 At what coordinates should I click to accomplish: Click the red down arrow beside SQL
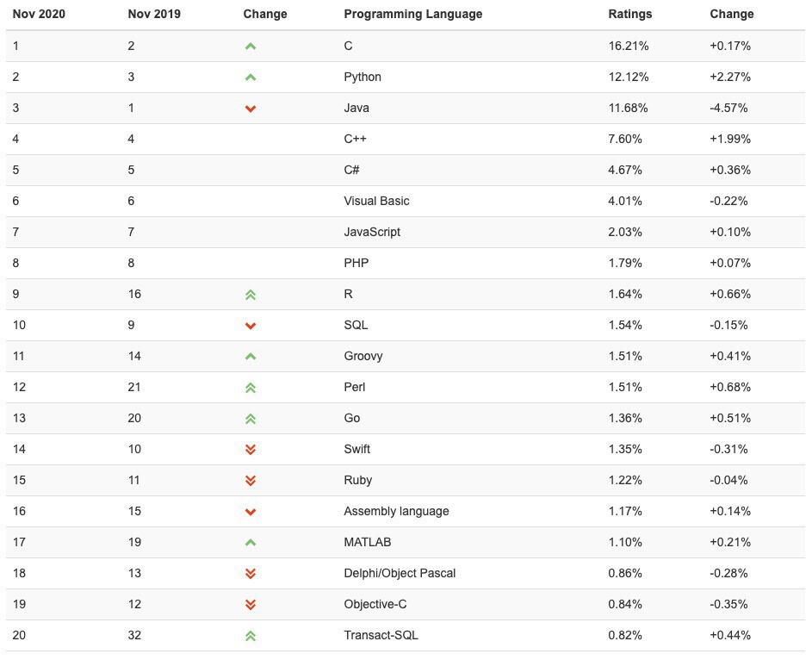click(x=251, y=326)
